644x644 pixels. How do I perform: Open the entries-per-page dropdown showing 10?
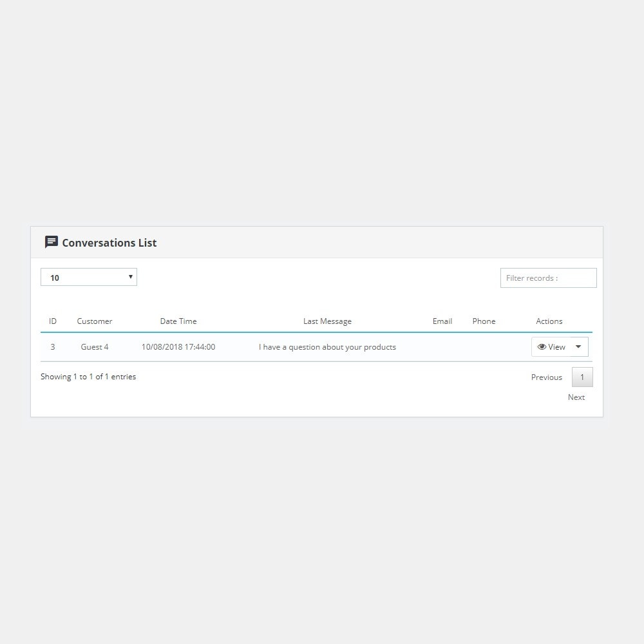(89, 278)
